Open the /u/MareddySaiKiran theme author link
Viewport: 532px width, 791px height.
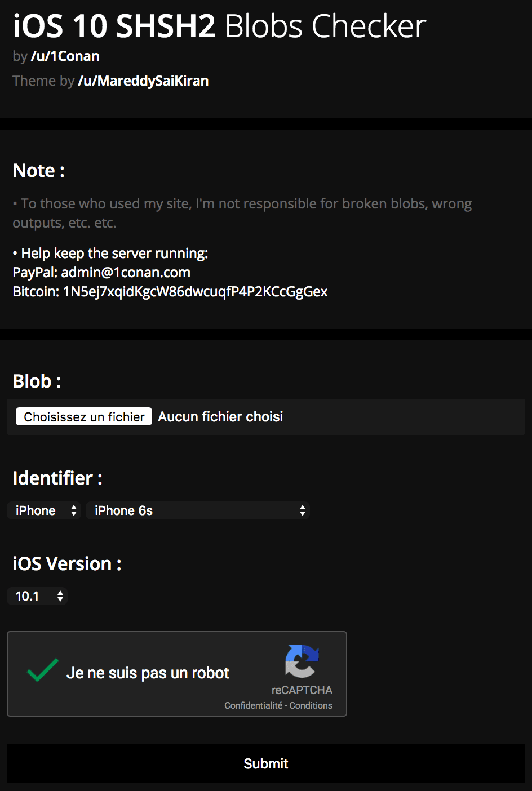pyautogui.click(x=143, y=81)
